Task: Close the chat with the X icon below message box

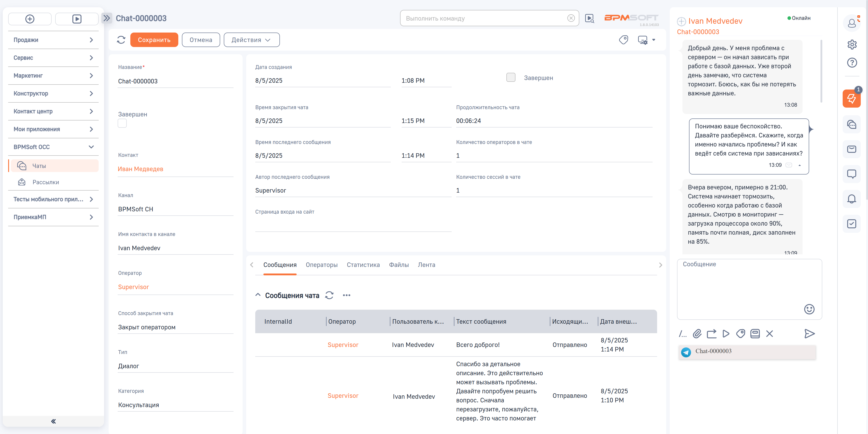Action: point(769,334)
